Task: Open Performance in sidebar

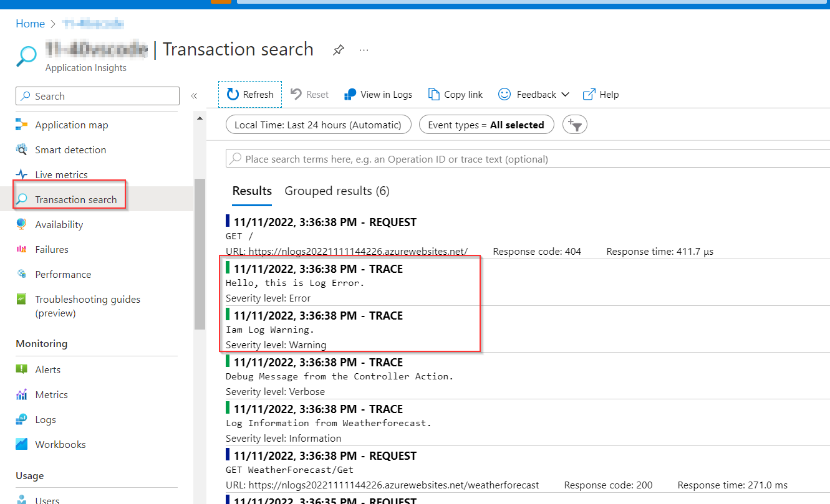Action: [x=63, y=274]
